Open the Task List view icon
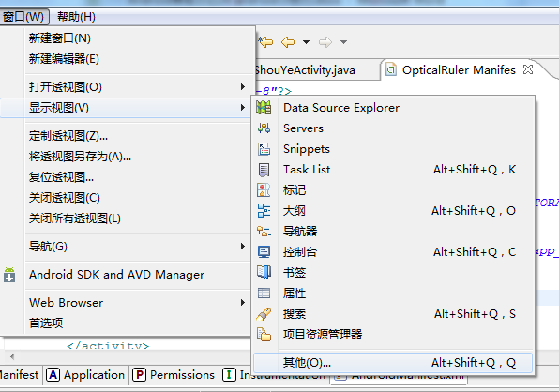This screenshot has height=392, width=559. coord(264,170)
